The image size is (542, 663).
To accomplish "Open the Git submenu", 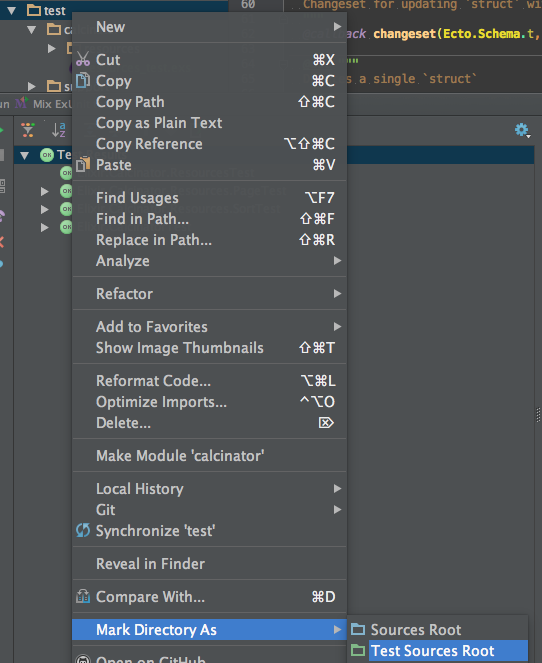I will pyautogui.click(x=209, y=510).
